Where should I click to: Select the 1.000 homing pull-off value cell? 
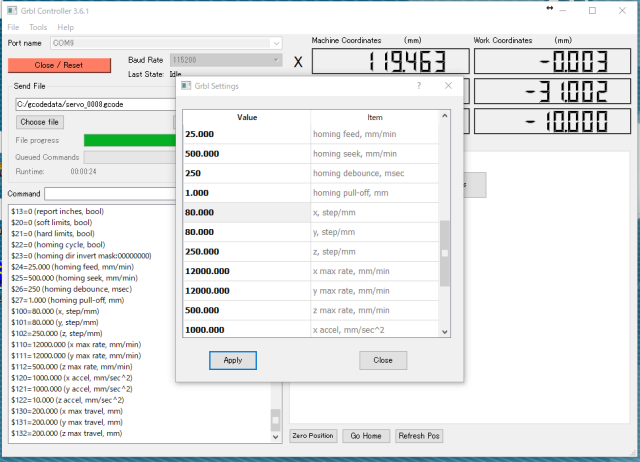(x=247, y=193)
